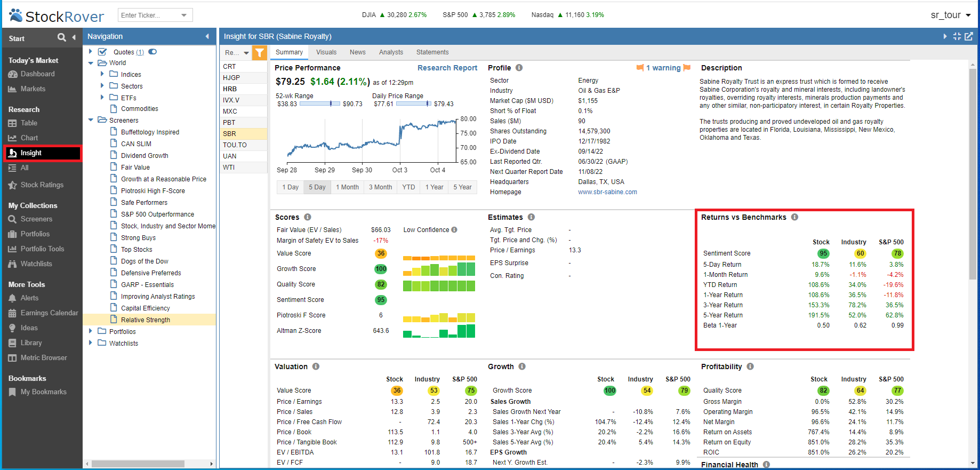Select the Summary tab
Screen dimensions: 980x470
[x=290, y=52]
